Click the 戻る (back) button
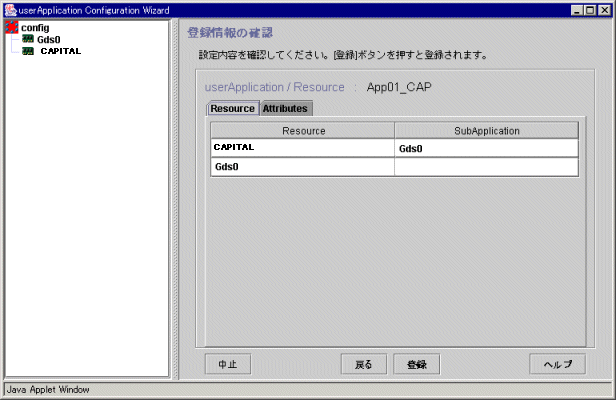The height and width of the screenshot is (400, 616). pos(363,364)
